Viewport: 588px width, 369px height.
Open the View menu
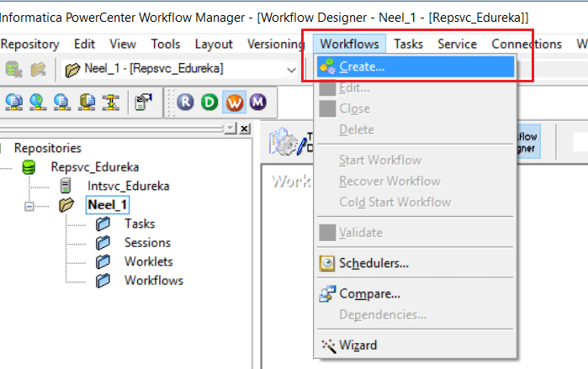123,45
